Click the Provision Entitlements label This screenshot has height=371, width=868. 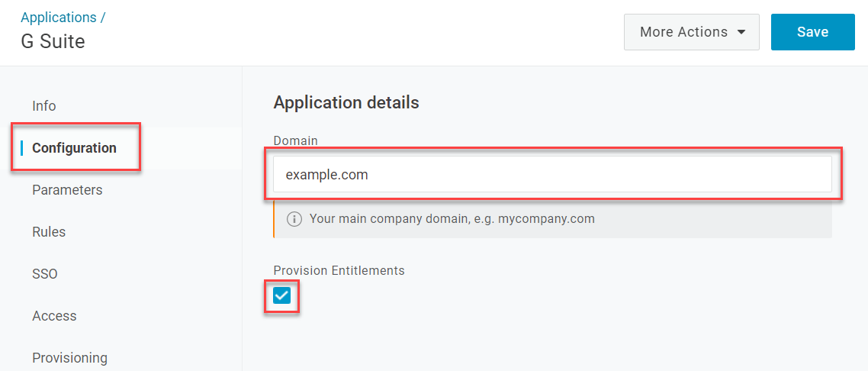(339, 271)
